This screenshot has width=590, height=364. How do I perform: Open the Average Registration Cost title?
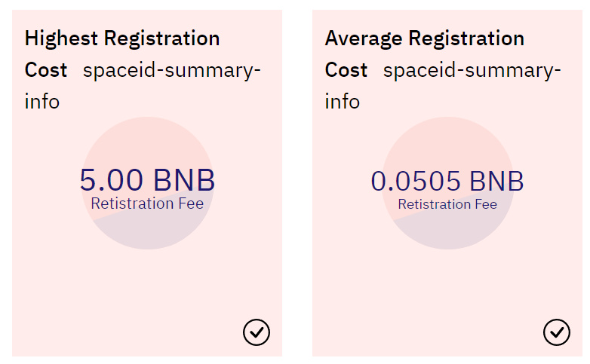[x=424, y=38]
